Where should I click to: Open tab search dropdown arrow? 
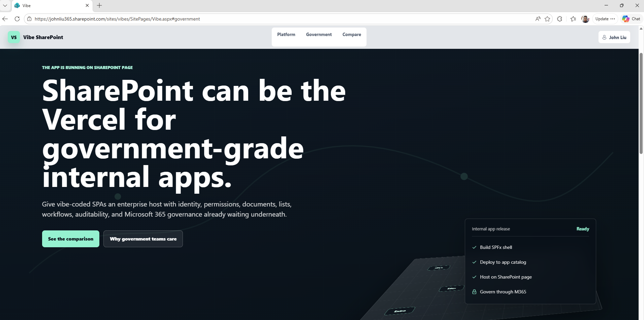pos(5,5)
